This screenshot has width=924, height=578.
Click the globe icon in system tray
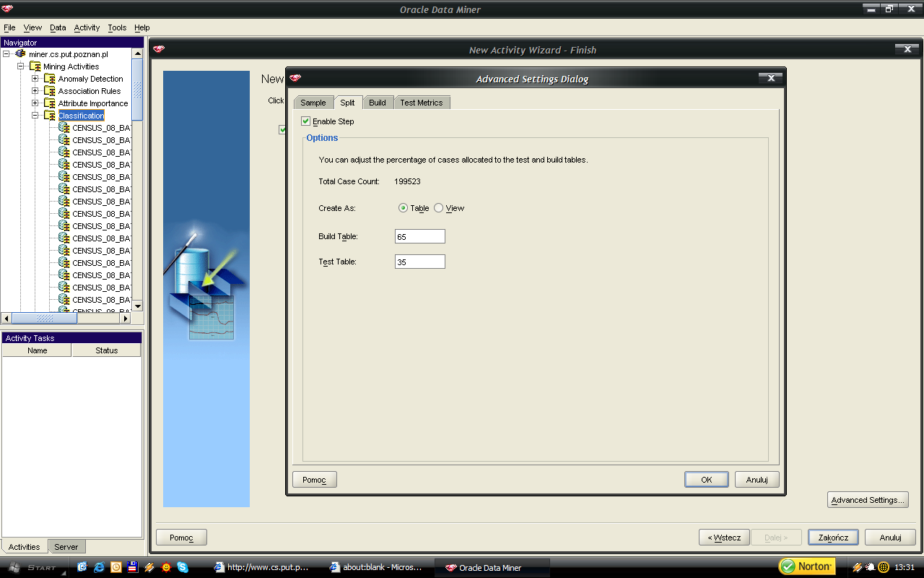pos(884,567)
